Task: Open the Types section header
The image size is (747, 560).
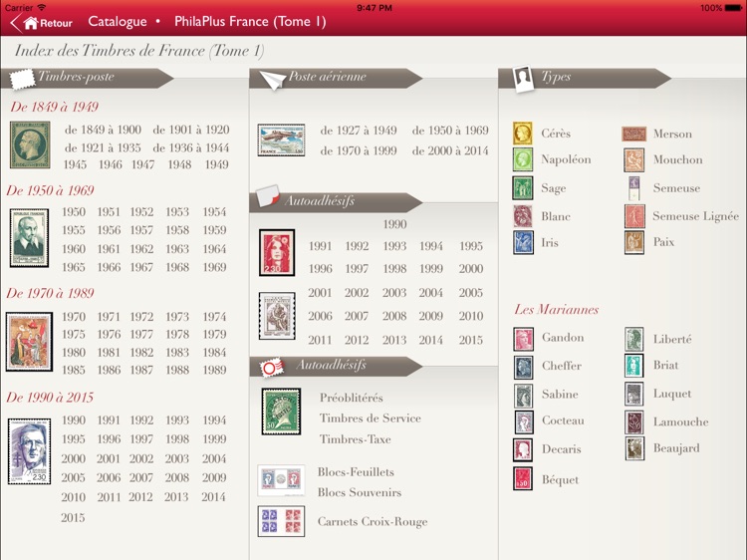Action: click(585, 78)
